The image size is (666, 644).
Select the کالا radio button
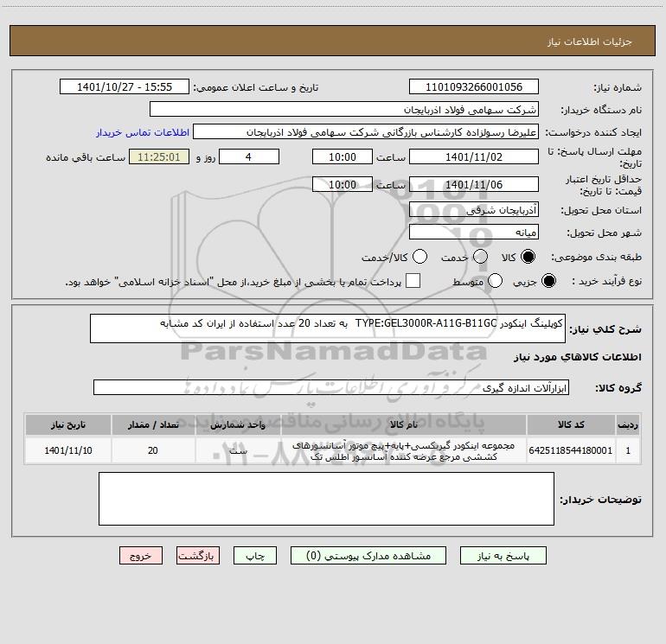click(528, 257)
